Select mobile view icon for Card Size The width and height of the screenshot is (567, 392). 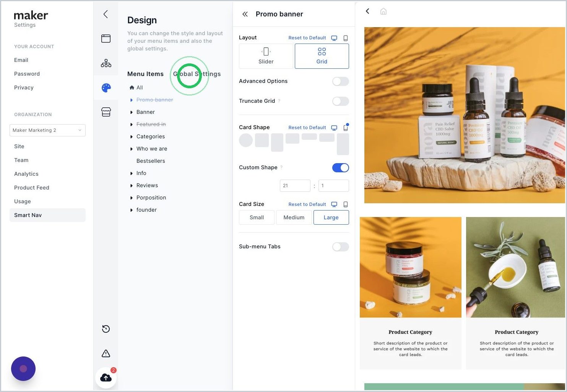click(x=346, y=204)
